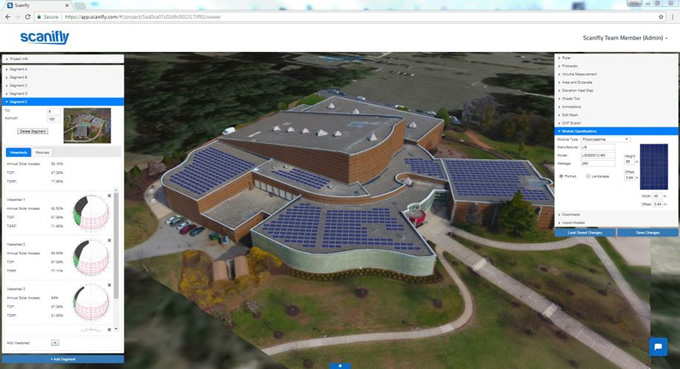This screenshot has height=369, width=680.
Task: Expand Segment D
Action: (x=63, y=94)
